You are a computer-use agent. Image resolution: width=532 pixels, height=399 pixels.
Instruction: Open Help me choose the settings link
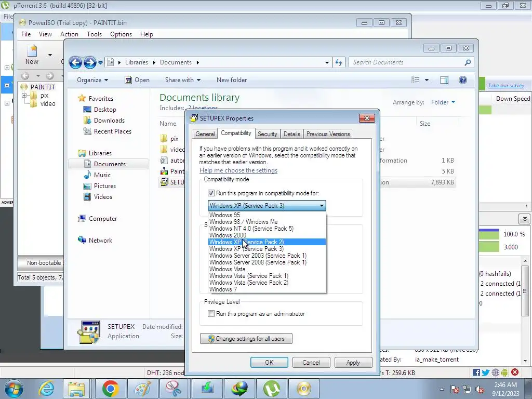238,170
